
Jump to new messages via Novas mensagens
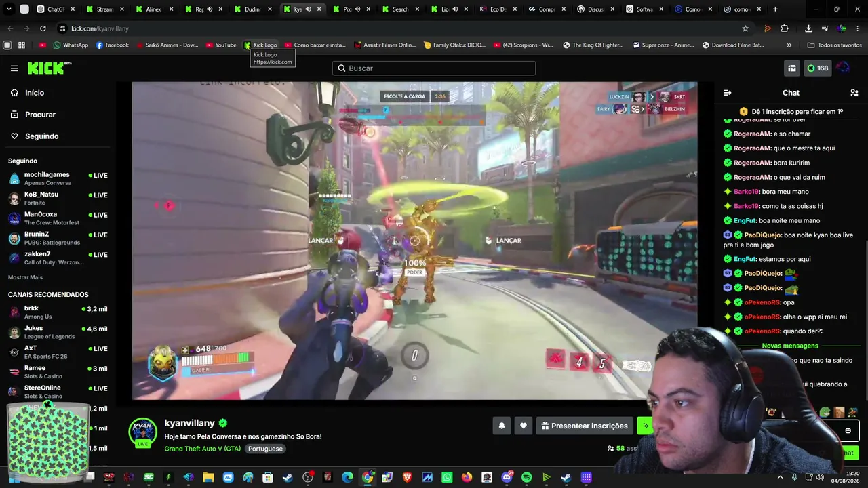pos(790,346)
